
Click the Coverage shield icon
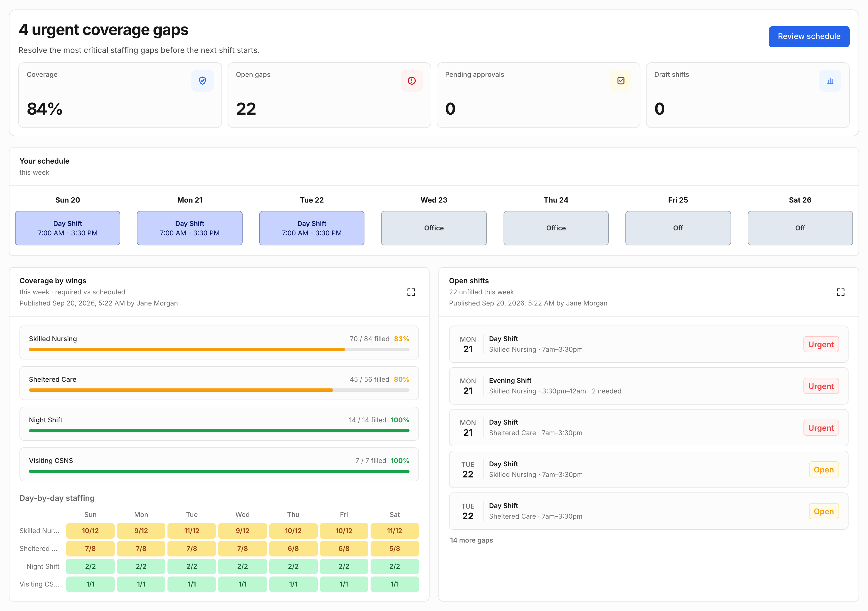[202, 80]
